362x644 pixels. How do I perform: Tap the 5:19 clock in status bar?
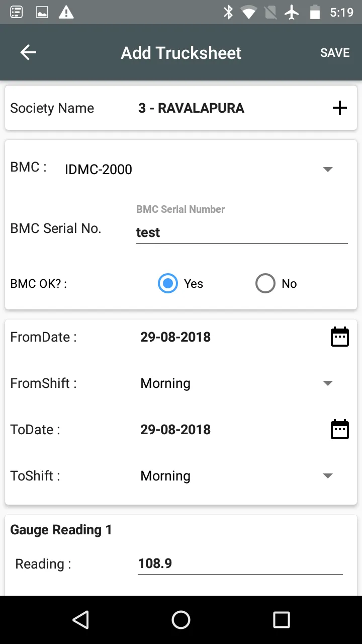(x=342, y=12)
